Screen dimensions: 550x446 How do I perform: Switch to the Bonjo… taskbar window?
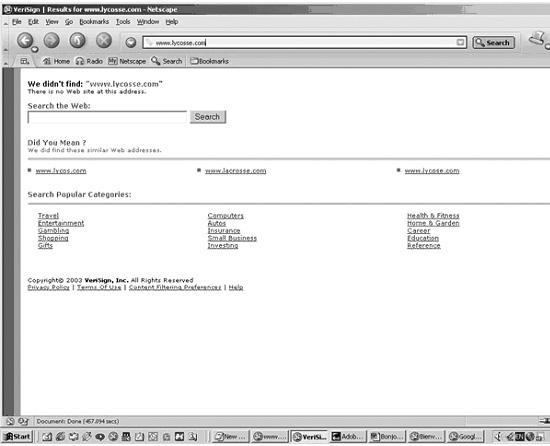[x=387, y=437]
